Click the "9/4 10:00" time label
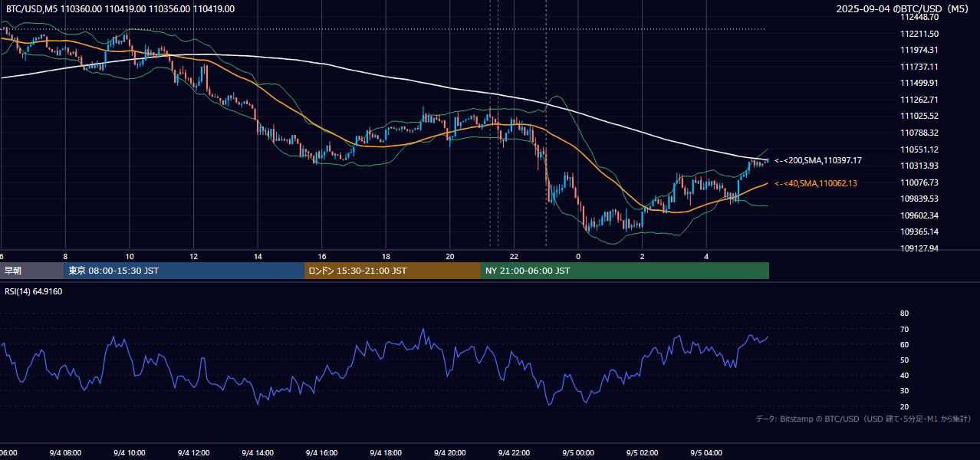The image size is (980, 460). pyautogui.click(x=130, y=453)
